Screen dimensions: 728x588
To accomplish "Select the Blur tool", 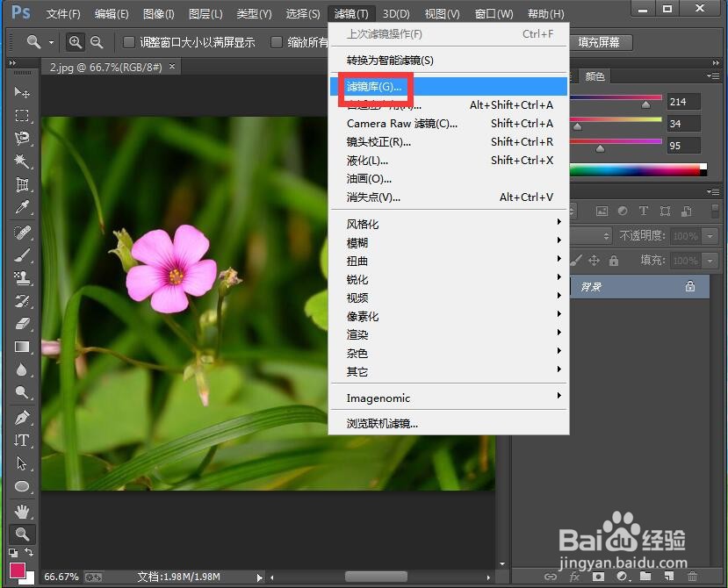I will pyautogui.click(x=22, y=369).
